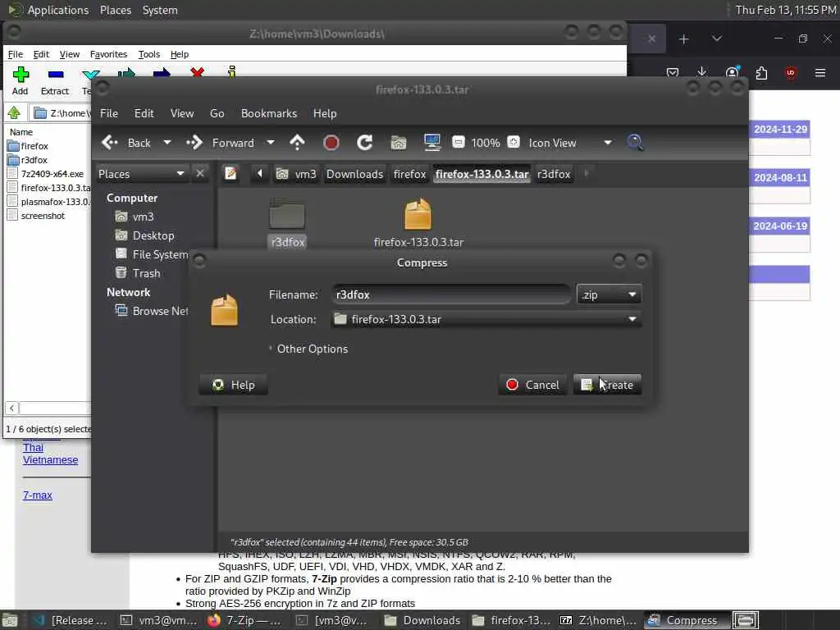
Task: Open the uBlock Origin icon in Firefox
Action: 791,72
